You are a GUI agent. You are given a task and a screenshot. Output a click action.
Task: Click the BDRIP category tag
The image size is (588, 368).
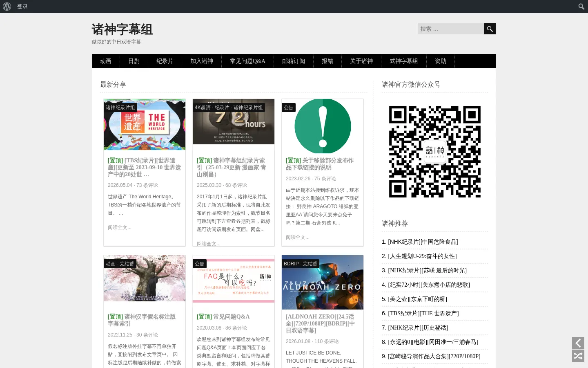(x=291, y=264)
